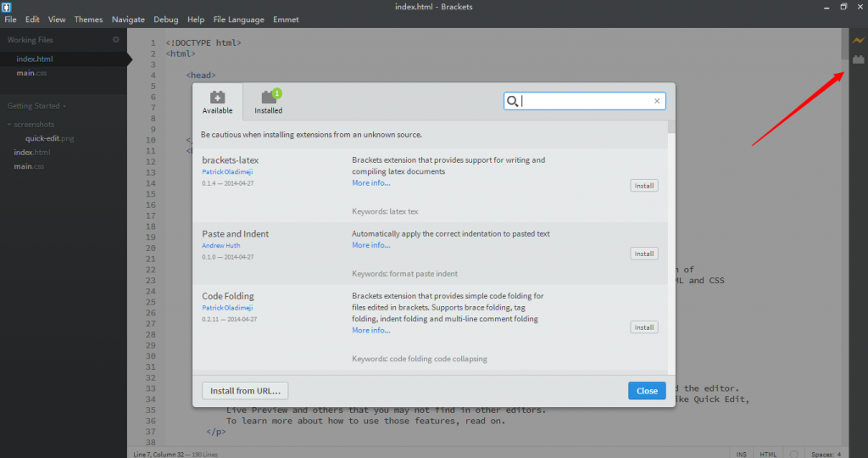
Task: Open Live Preview lightning icon
Action: pos(858,40)
